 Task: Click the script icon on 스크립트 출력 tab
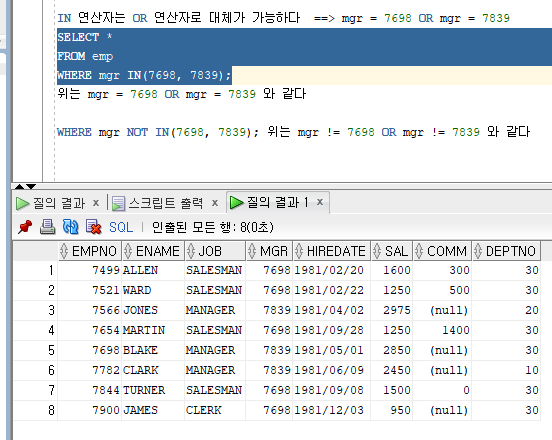tap(118, 203)
